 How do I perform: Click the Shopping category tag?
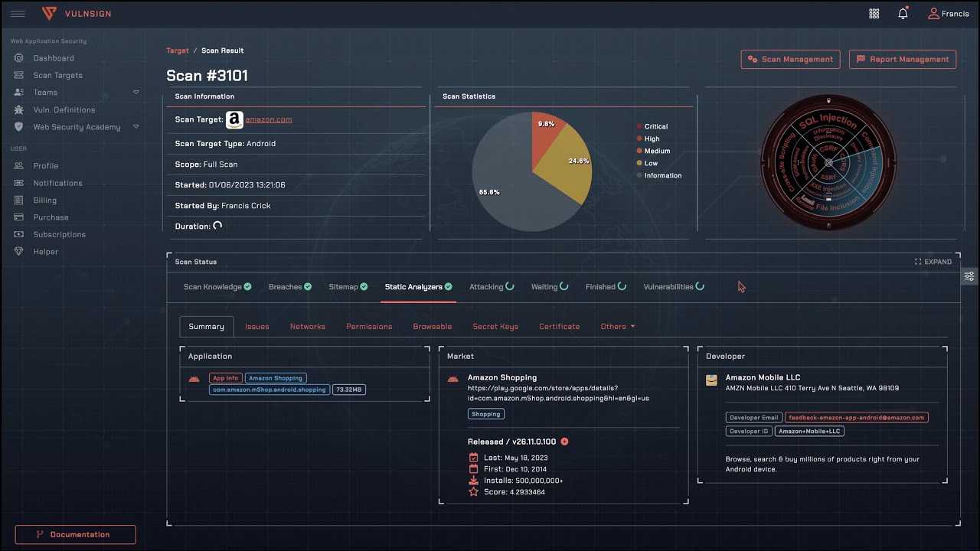click(x=486, y=414)
